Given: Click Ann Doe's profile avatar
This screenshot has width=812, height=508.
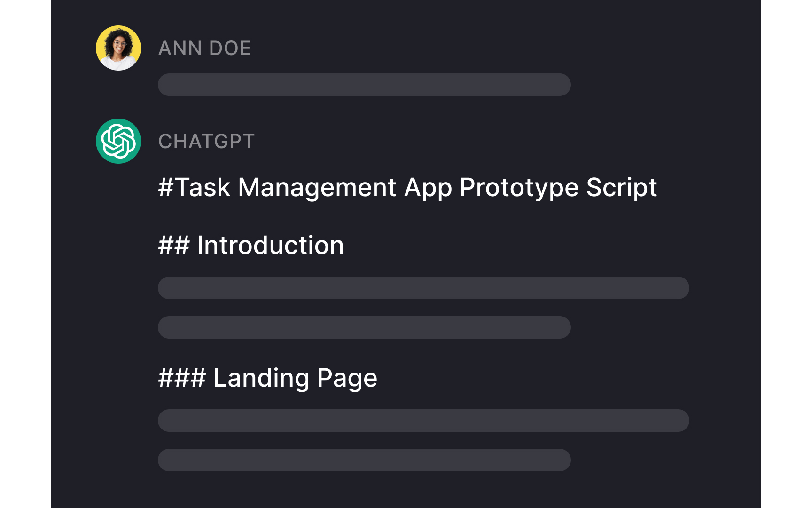Looking at the screenshot, I should (118, 48).
